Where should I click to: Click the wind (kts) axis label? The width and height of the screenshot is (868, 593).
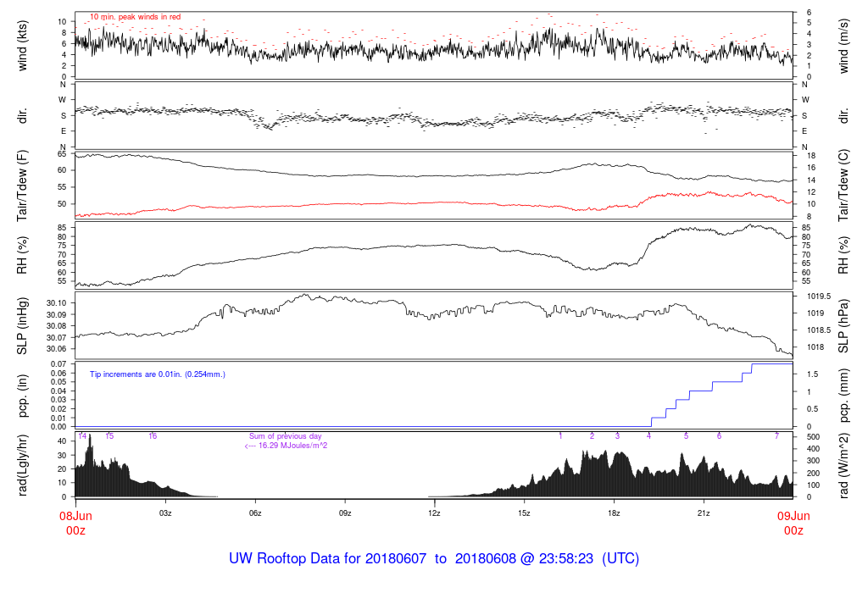22,46
